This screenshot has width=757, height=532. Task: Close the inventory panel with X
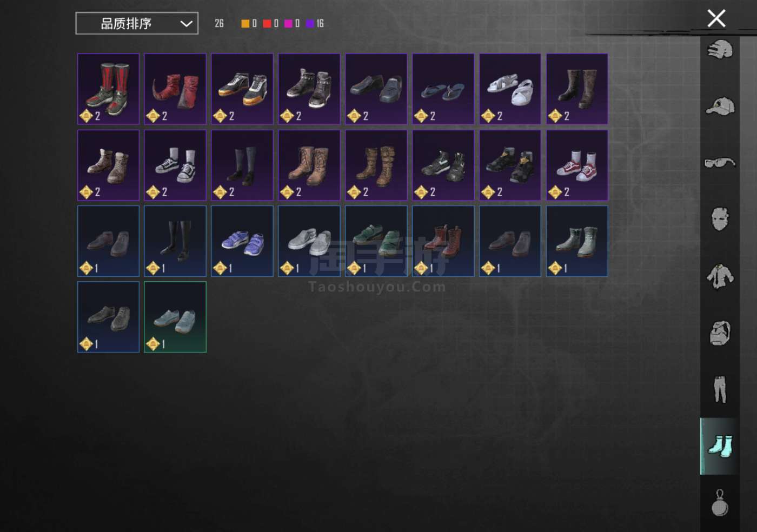716,18
